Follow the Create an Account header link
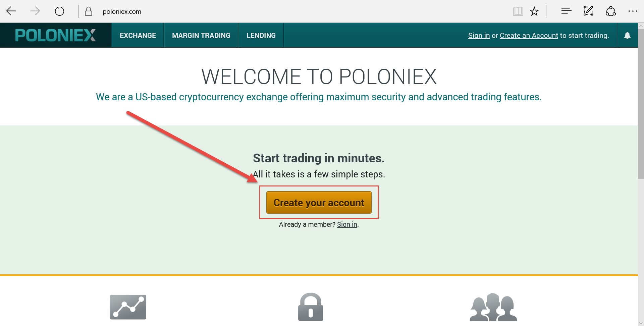Image resolution: width=644 pixels, height=326 pixels. click(x=529, y=36)
